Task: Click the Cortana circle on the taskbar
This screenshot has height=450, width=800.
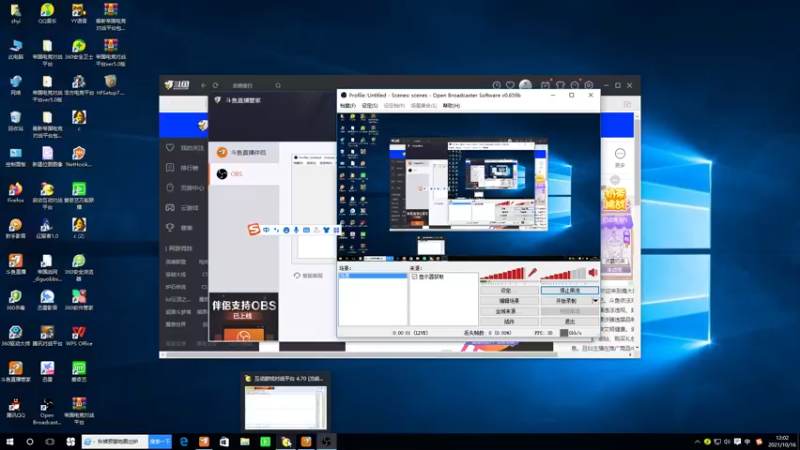Action: coord(30,442)
